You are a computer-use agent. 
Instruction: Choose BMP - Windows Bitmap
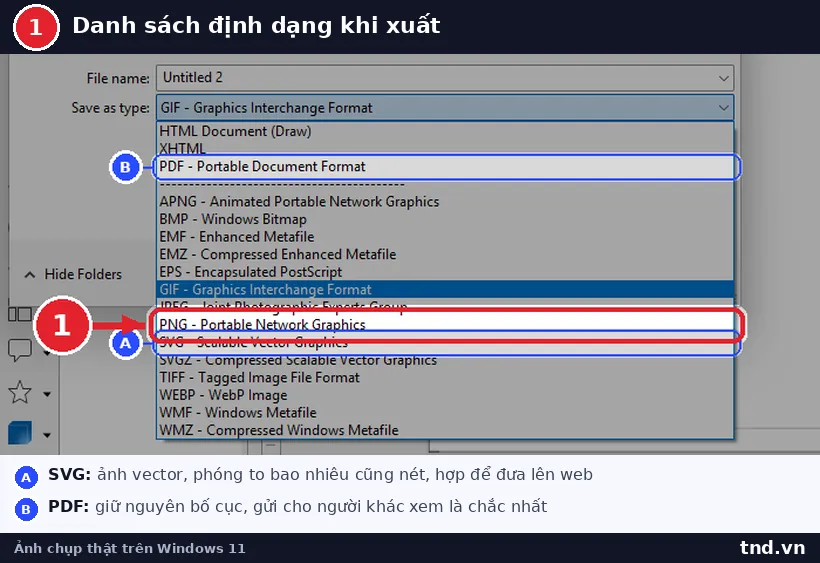tap(445, 220)
